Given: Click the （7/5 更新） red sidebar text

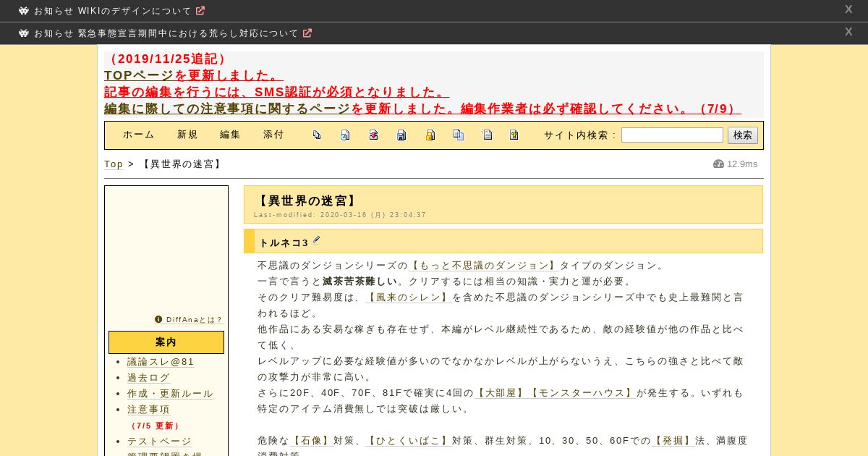Looking at the screenshot, I should (x=155, y=426).
